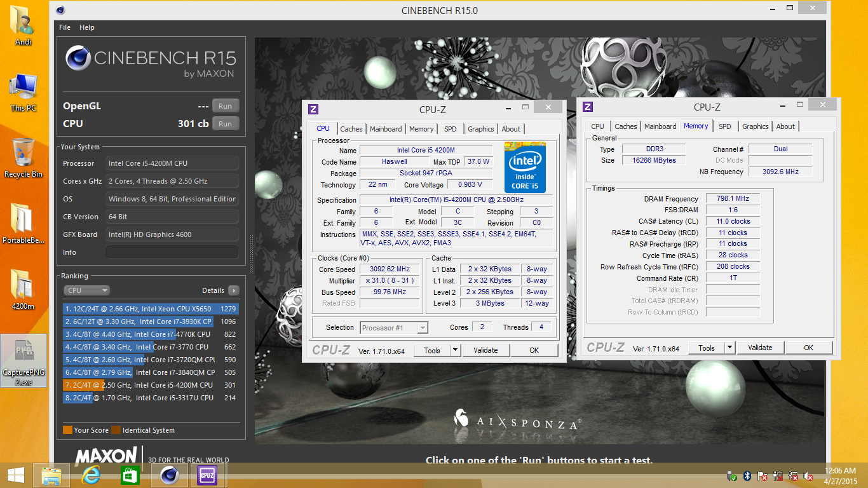Image resolution: width=868 pixels, height=488 pixels.
Task: Select the i5-4200M ranking row
Action: (151, 385)
